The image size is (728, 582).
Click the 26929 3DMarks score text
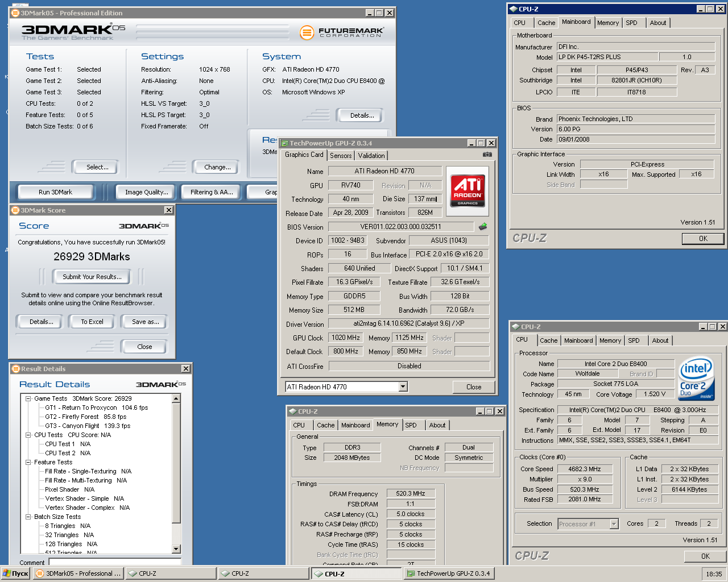pyautogui.click(x=92, y=257)
